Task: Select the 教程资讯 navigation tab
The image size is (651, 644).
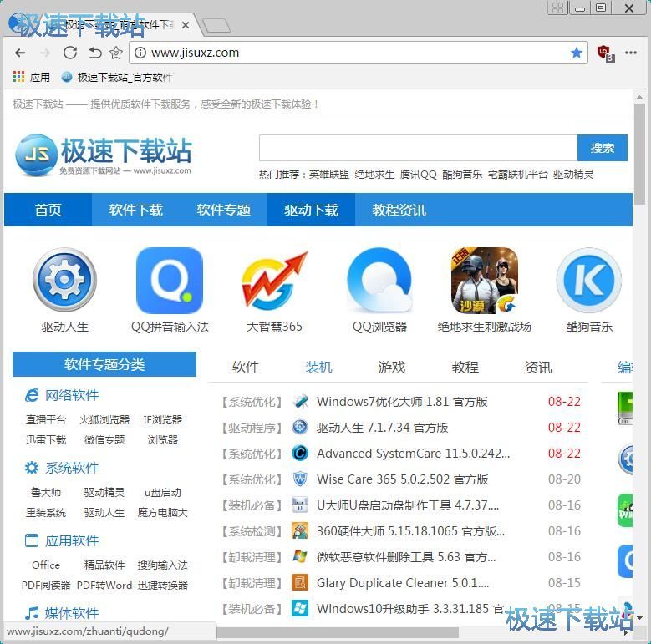Action: point(399,210)
